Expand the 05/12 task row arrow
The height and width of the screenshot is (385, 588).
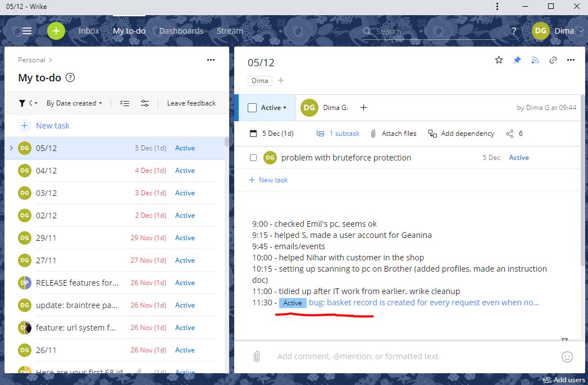[11, 148]
